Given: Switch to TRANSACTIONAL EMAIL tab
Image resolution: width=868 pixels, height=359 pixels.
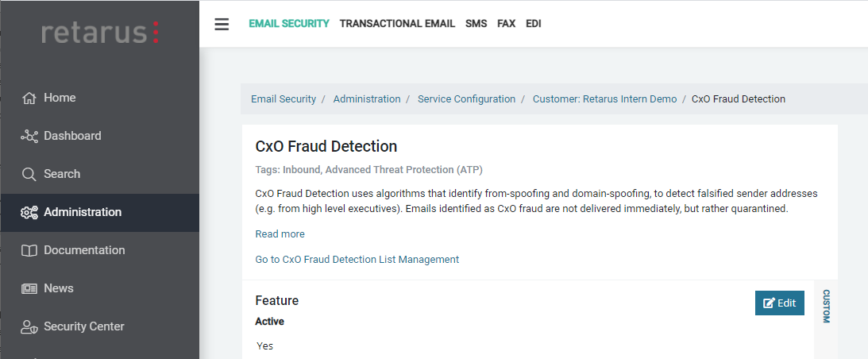Looking at the screenshot, I should point(397,24).
